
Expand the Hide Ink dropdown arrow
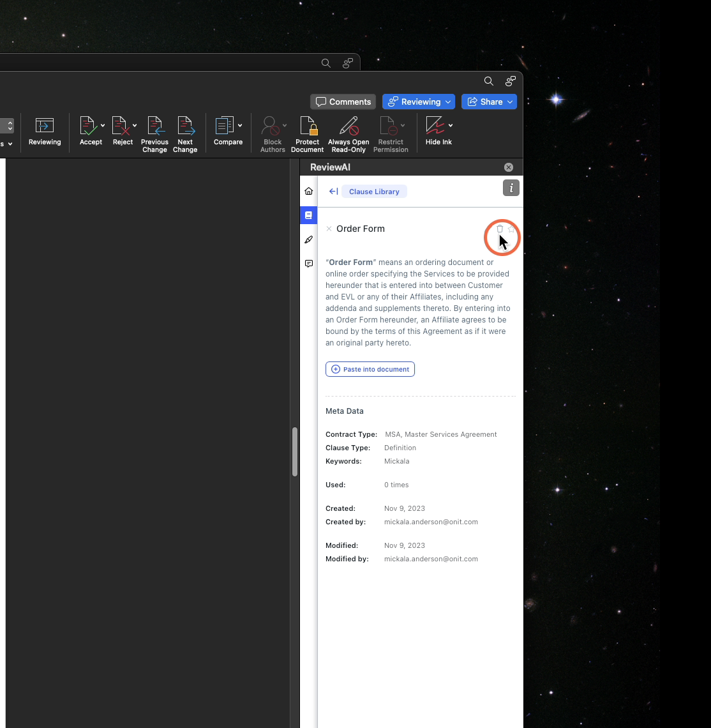coord(451,125)
